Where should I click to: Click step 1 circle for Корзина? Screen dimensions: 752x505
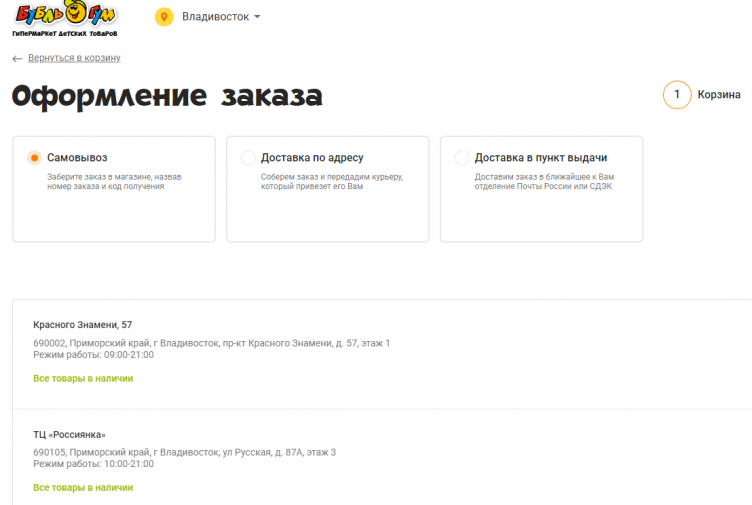tap(677, 94)
